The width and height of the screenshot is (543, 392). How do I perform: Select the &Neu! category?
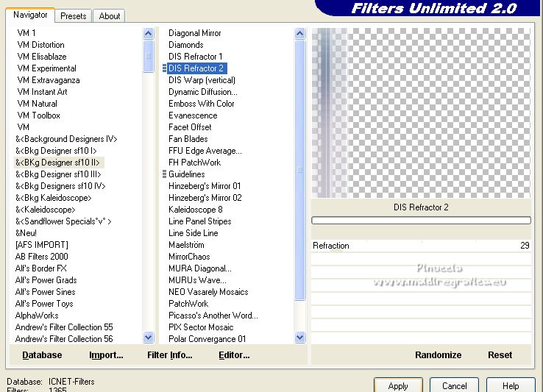(x=26, y=233)
